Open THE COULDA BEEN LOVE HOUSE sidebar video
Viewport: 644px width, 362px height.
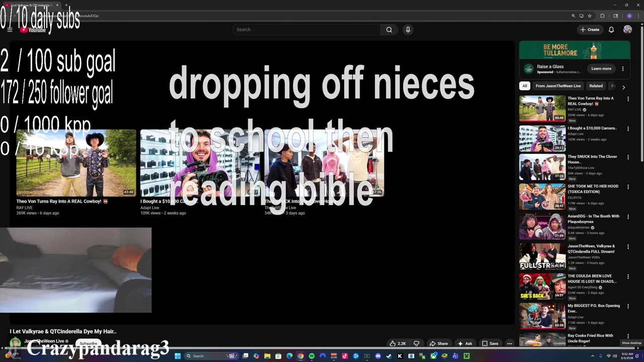[x=593, y=279]
